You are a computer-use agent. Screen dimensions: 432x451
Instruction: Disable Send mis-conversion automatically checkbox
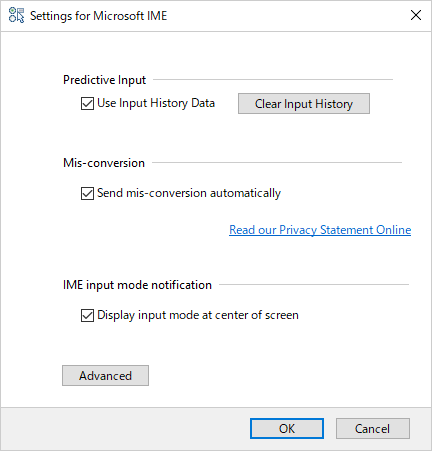87,193
